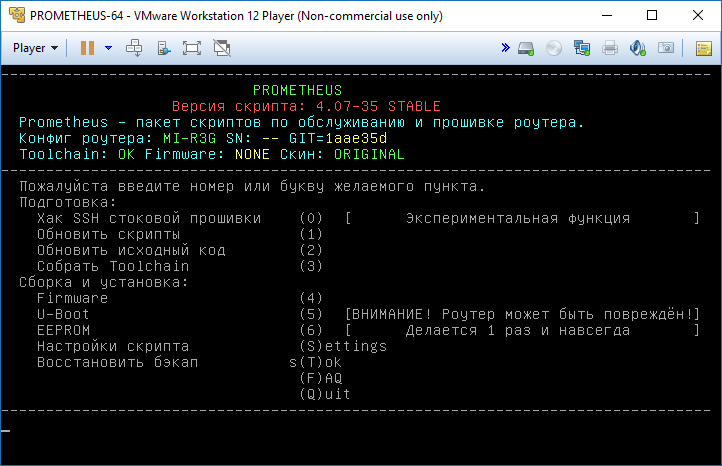Send Ctrl+Alt+Del to the VM
Screen dimensions: 722x466
(134, 48)
